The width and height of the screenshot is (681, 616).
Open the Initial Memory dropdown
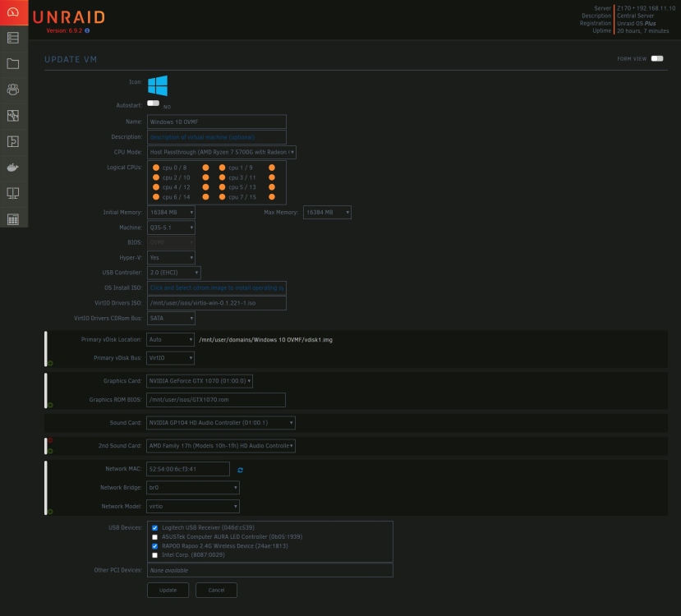(x=171, y=212)
